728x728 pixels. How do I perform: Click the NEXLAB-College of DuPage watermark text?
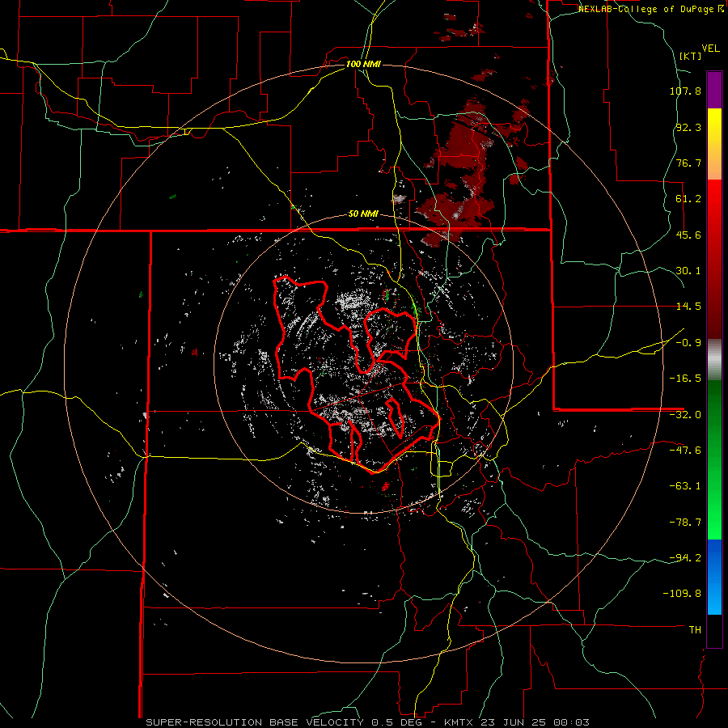650,9
